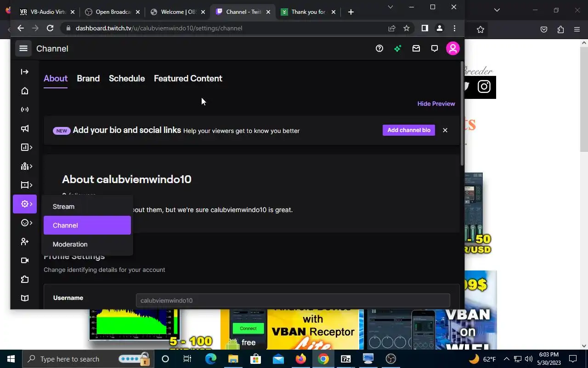Open the Guest Star add-person icon
The width and height of the screenshot is (588, 368).
pyautogui.click(x=25, y=241)
